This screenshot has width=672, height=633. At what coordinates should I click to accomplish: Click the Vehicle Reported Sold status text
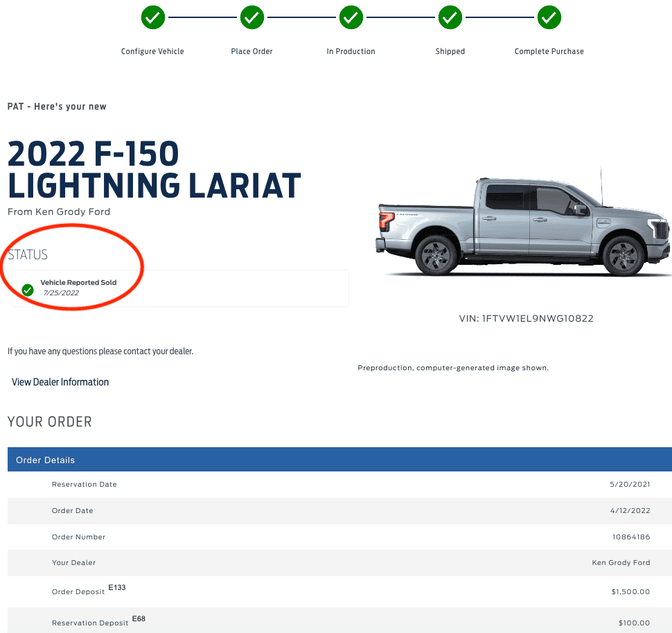coord(78,283)
